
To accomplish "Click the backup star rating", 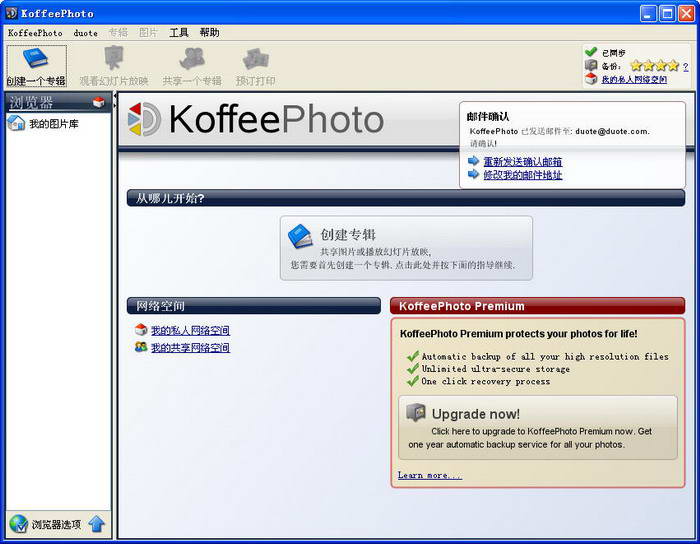I will (654, 66).
